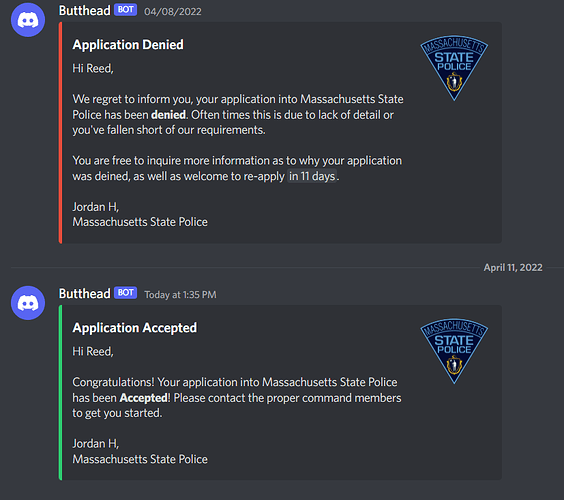The image size is (564, 500).
Task: Click the 04/08/2022 message timestamp
Action: pos(173,12)
